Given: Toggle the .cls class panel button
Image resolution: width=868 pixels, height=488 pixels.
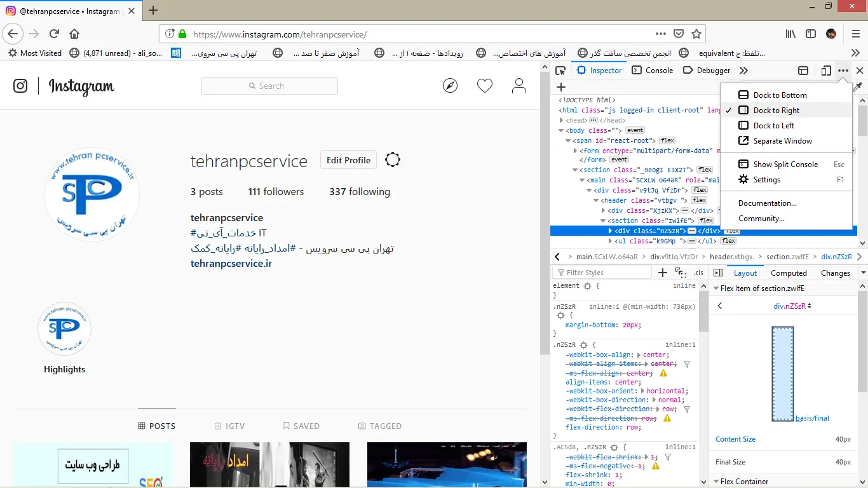Looking at the screenshot, I should 698,273.
